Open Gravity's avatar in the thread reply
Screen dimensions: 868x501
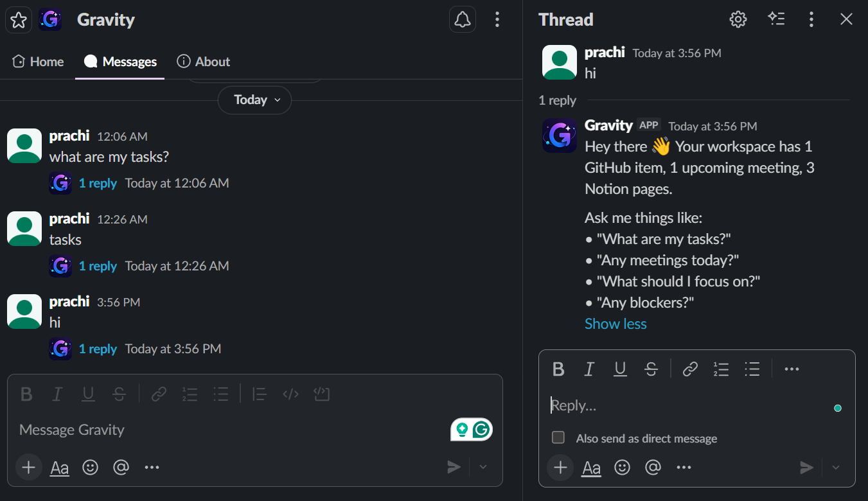point(560,136)
